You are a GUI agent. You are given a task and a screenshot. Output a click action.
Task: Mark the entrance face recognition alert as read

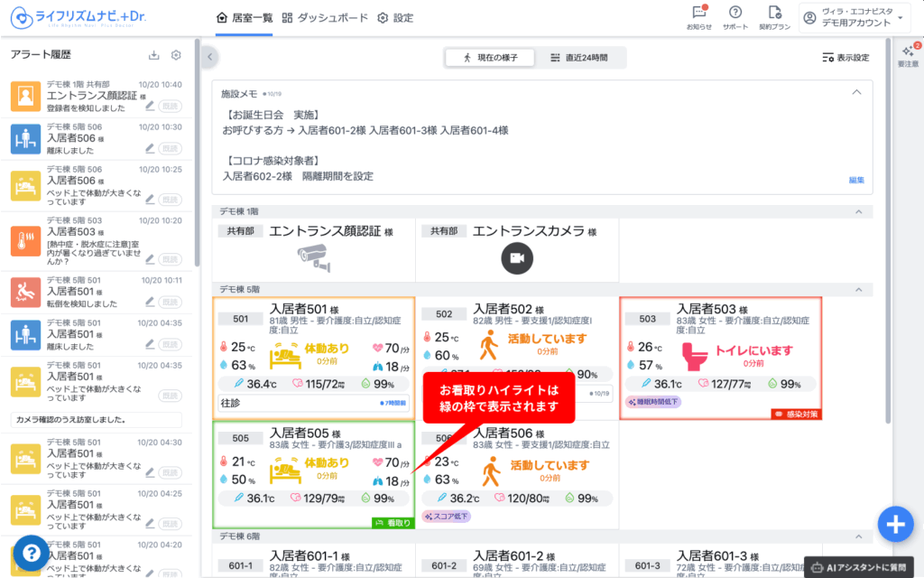[170, 107]
